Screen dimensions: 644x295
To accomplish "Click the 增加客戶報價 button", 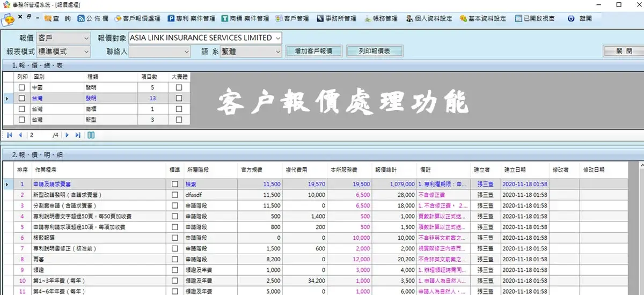I will point(314,51).
